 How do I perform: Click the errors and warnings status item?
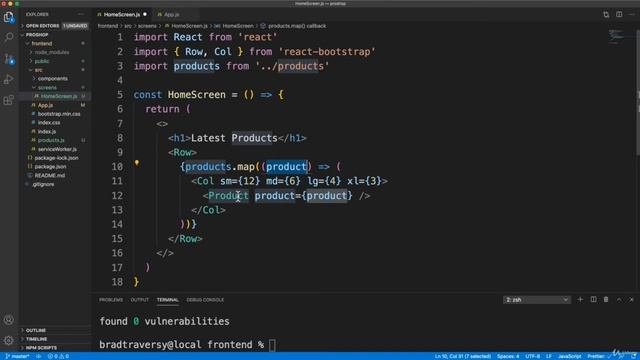[x=58, y=356]
